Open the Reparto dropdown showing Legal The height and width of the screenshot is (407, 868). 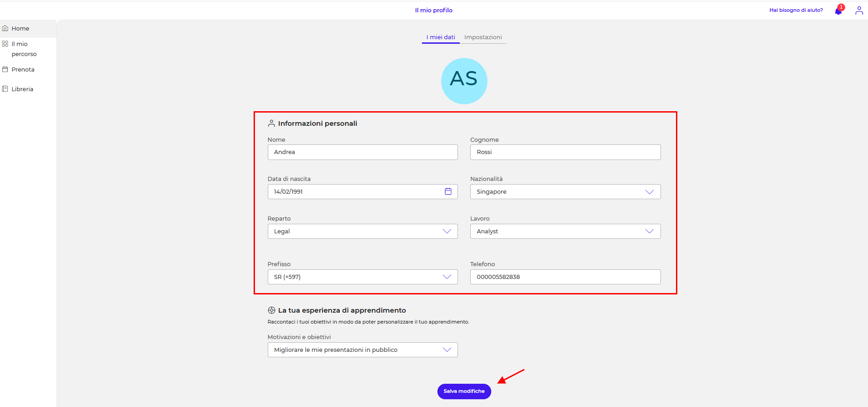(x=362, y=232)
